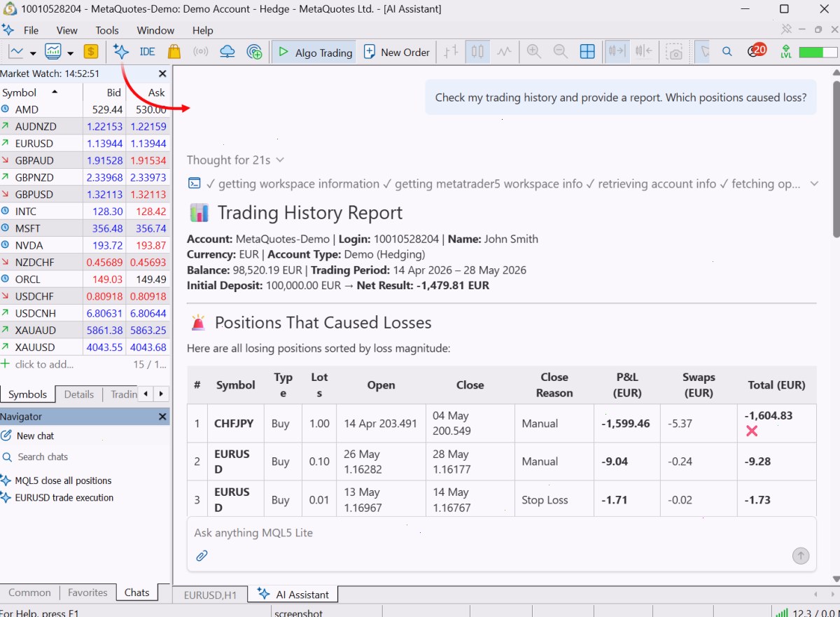840x617 pixels.
Task: Click the tile windows grid icon
Action: point(587,52)
